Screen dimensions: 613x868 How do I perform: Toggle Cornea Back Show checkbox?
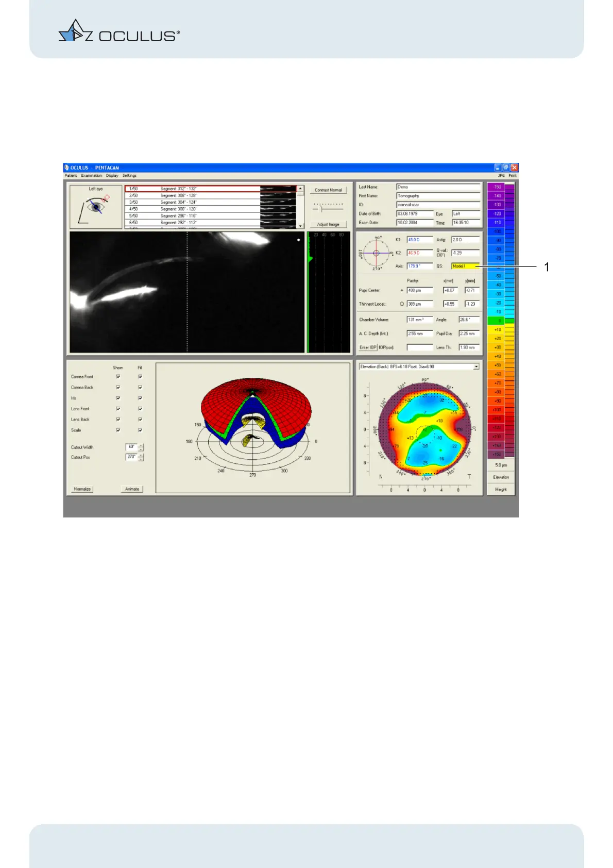point(118,388)
